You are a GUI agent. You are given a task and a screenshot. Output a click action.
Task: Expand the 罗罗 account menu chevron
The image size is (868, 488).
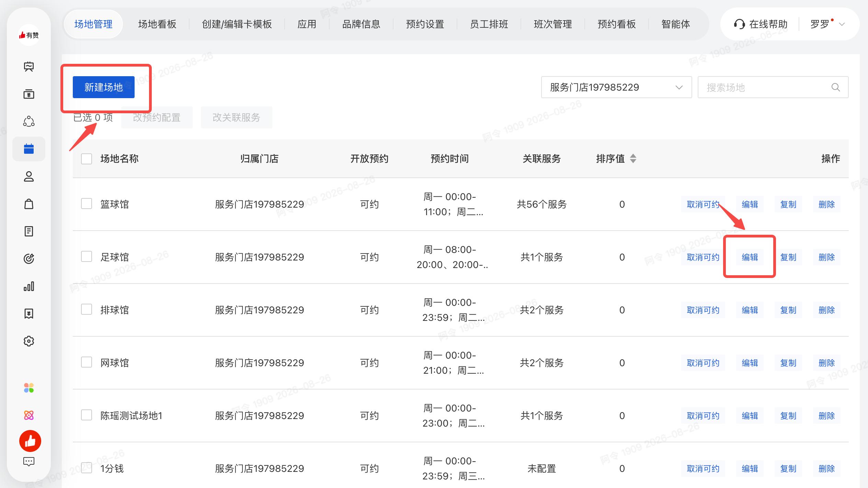(842, 24)
